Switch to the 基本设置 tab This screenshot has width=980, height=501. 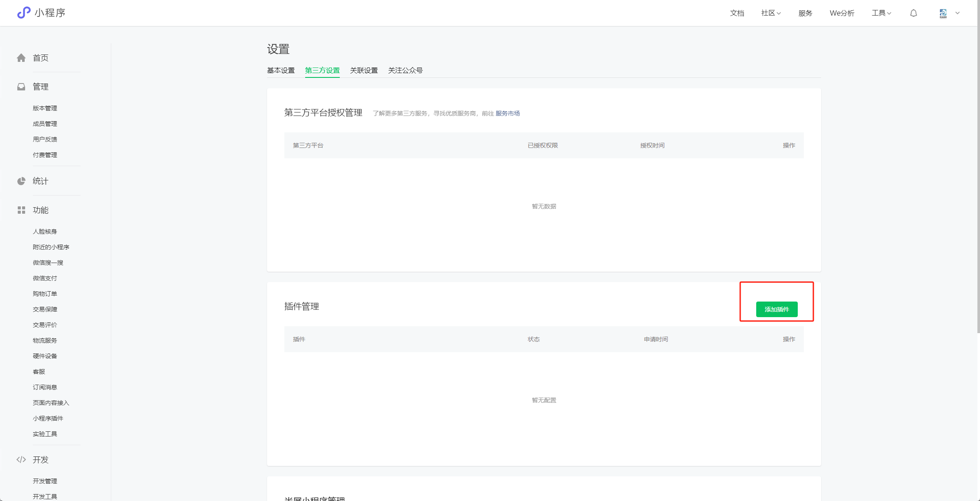click(x=280, y=70)
